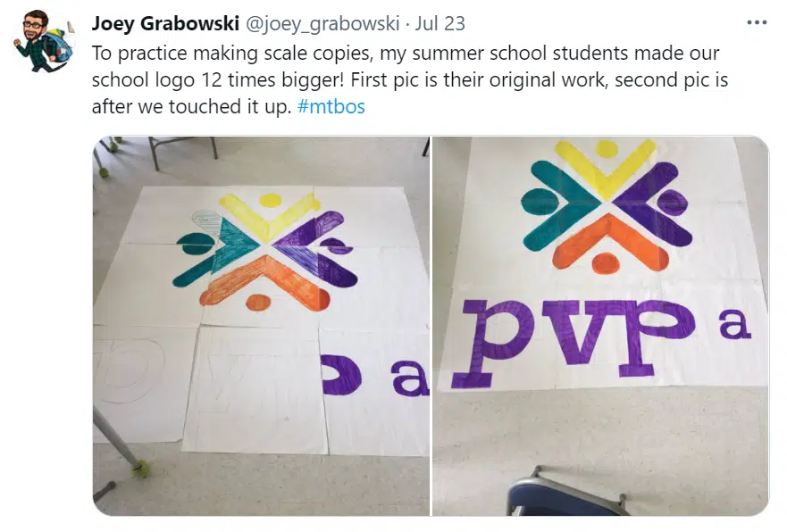This screenshot has height=532, width=787.
Task: Click the blue chair in the right photo
Action: pyautogui.click(x=565, y=494)
